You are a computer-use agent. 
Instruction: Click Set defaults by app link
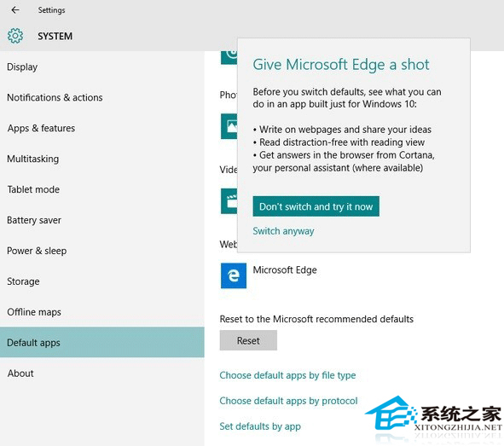tap(260, 426)
